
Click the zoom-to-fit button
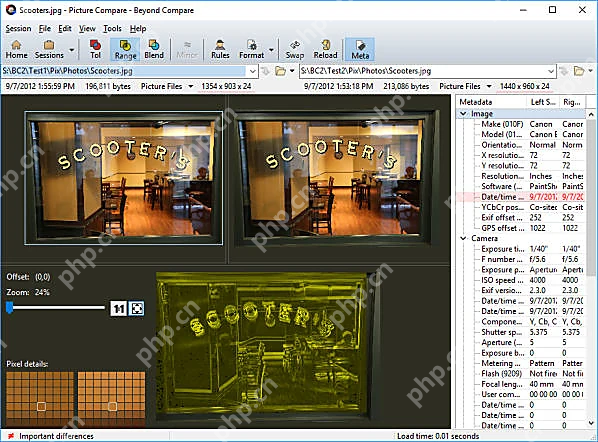tap(137, 308)
